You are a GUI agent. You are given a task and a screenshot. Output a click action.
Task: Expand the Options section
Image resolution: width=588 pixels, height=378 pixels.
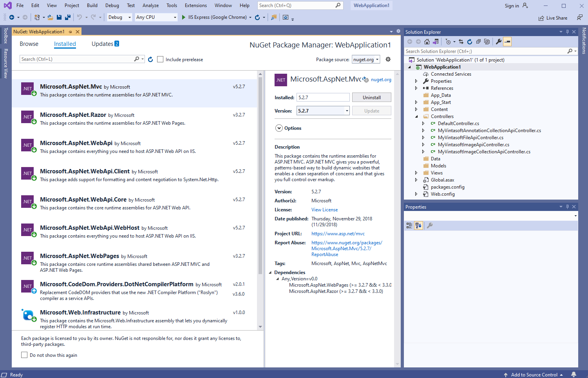pyautogui.click(x=279, y=128)
